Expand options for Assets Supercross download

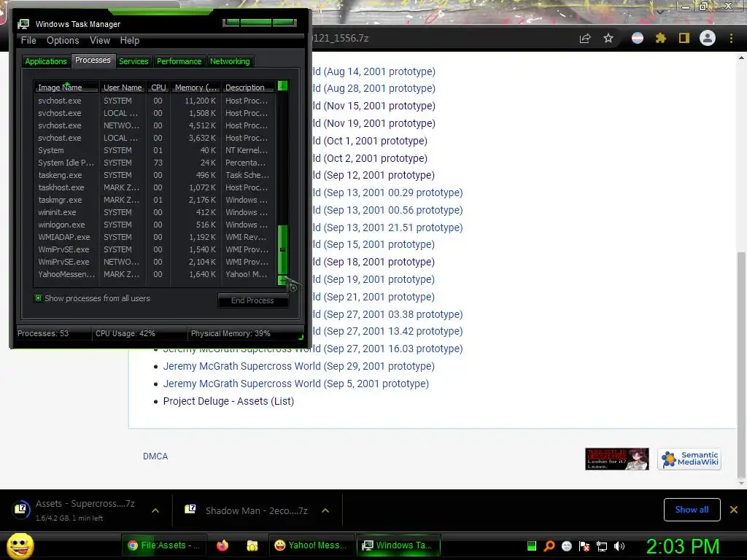point(155,510)
